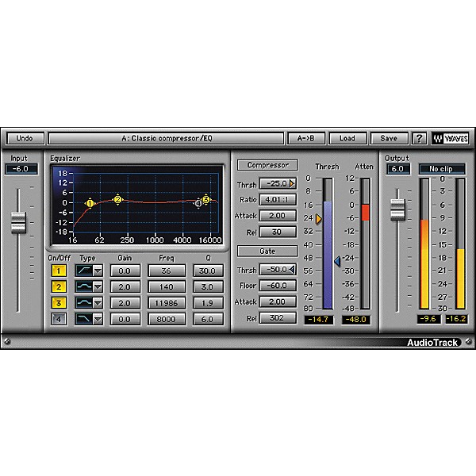Image resolution: width=476 pixels, height=476 pixels.
Task: Open the preset name menu Classic compressor/EQ
Action: click(167, 138)
